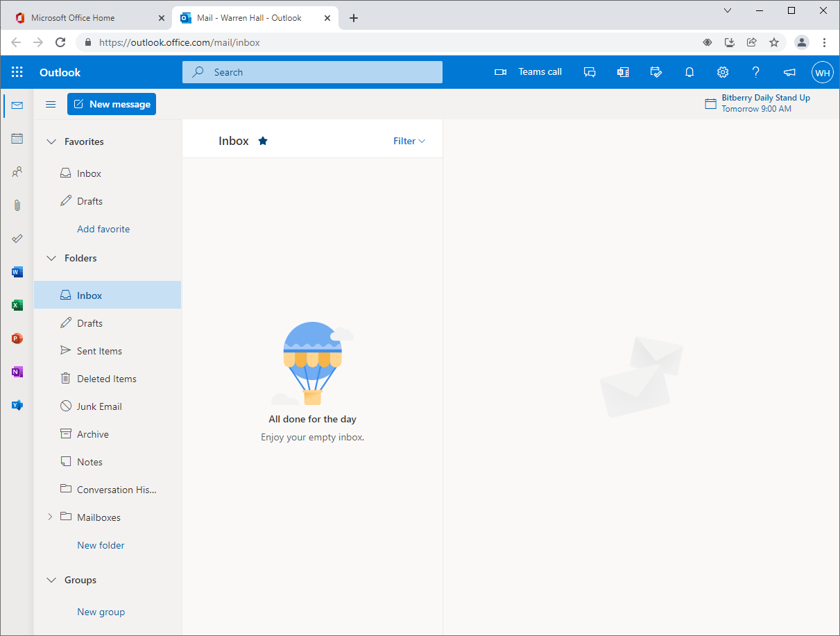Go back in browser history
840x636 pixels.
(16, 42)
